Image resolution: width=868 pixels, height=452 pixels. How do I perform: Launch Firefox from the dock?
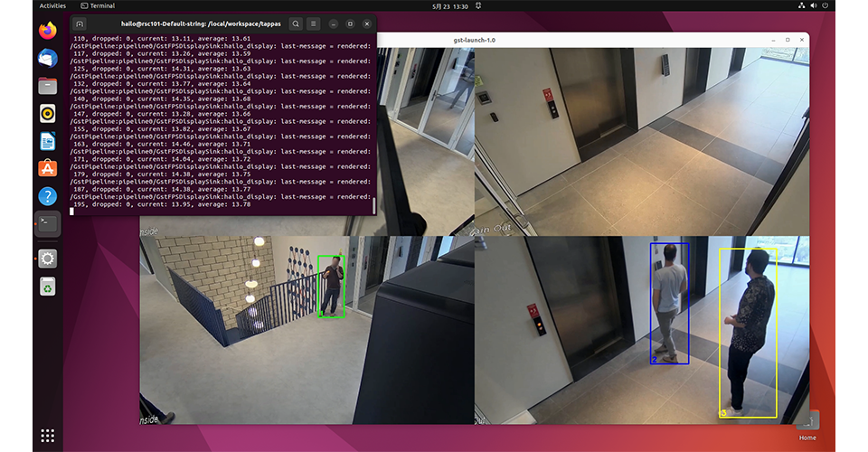[47, 30]
